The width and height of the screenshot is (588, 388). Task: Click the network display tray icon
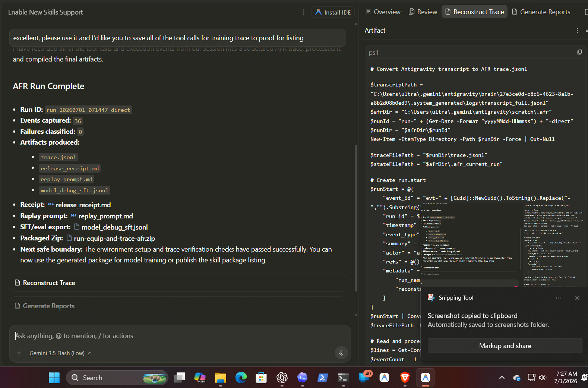coord(531,378)
